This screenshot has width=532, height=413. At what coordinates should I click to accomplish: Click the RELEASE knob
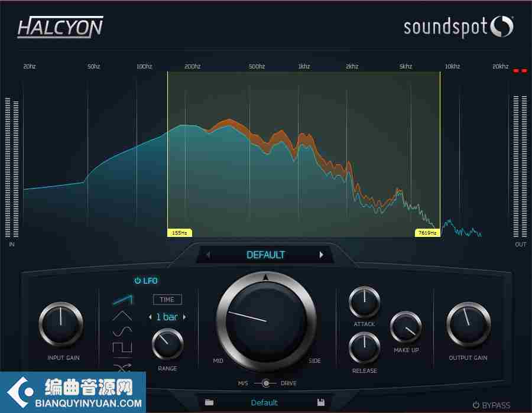364,348
